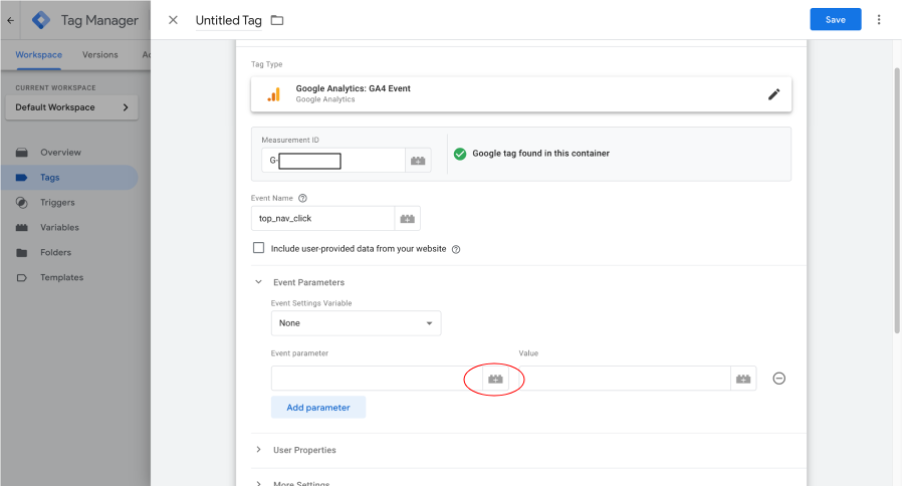Open Triggers in the sidebar

pyautogui.click(x=58, y=202)
